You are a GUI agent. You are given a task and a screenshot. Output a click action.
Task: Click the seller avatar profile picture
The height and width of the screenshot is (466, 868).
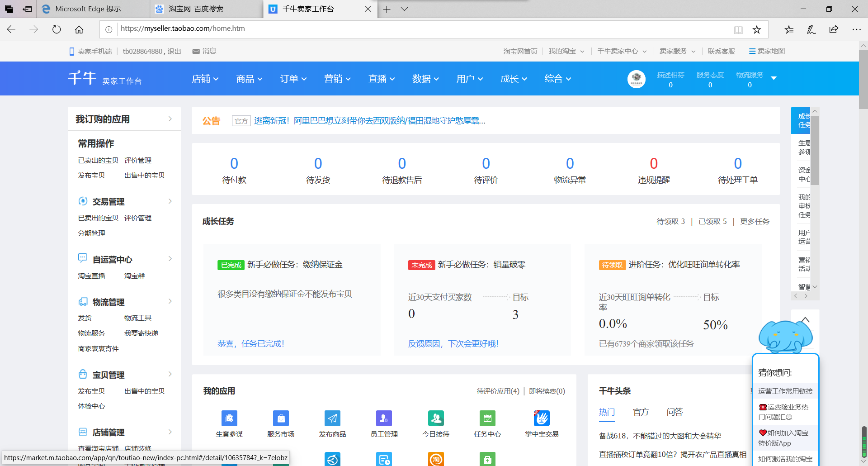pos(637,78)
